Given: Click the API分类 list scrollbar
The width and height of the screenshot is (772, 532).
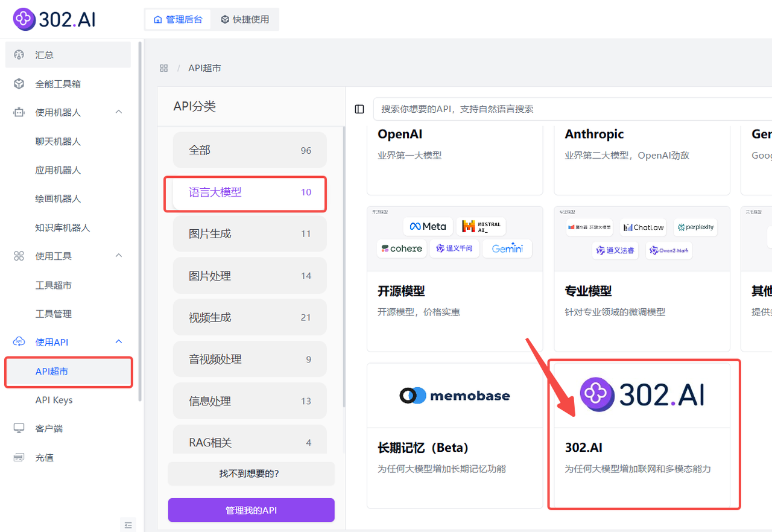Looking at the screenshot, I should (344, 265).
